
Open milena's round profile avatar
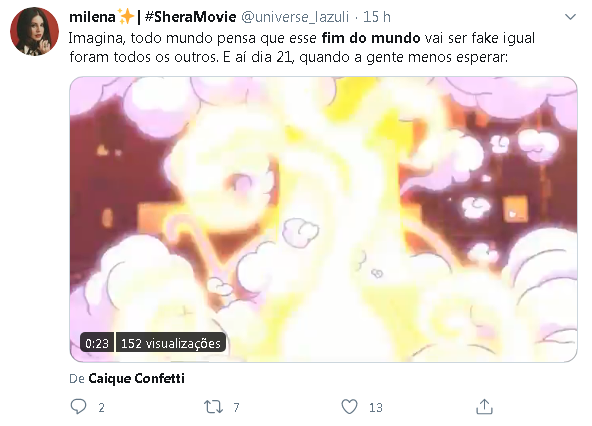click(x=34, y=31)
